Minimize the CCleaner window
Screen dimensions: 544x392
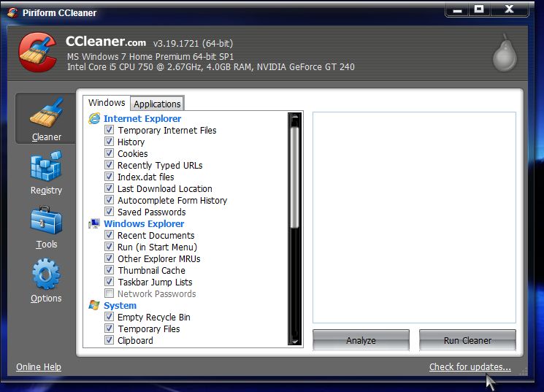(x=457, y=9)
